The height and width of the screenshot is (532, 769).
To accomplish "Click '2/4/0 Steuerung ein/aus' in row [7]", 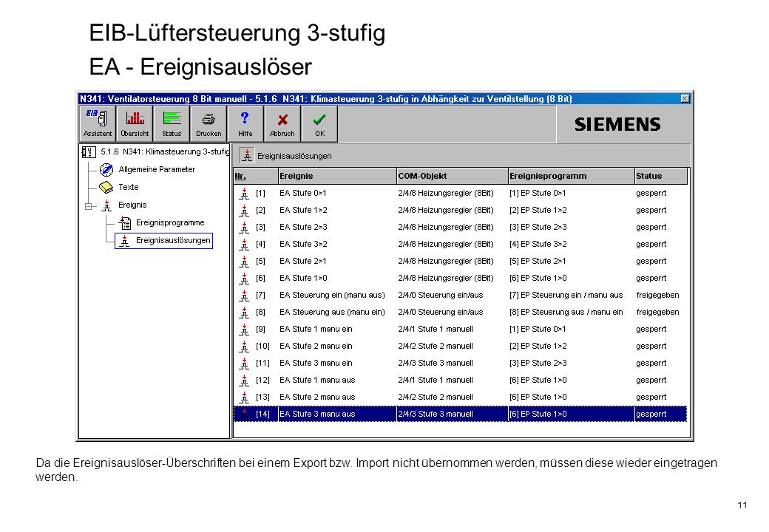I will click(441, 295).
